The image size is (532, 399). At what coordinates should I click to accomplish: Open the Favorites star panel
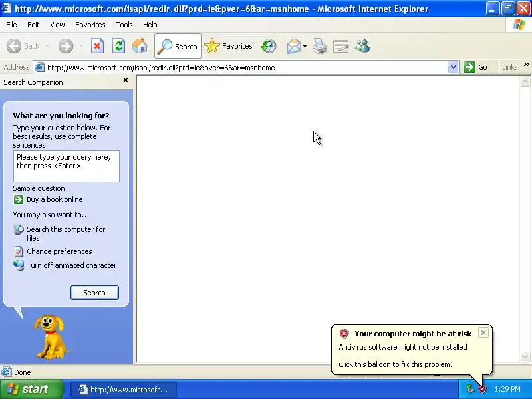pos(229,46)
